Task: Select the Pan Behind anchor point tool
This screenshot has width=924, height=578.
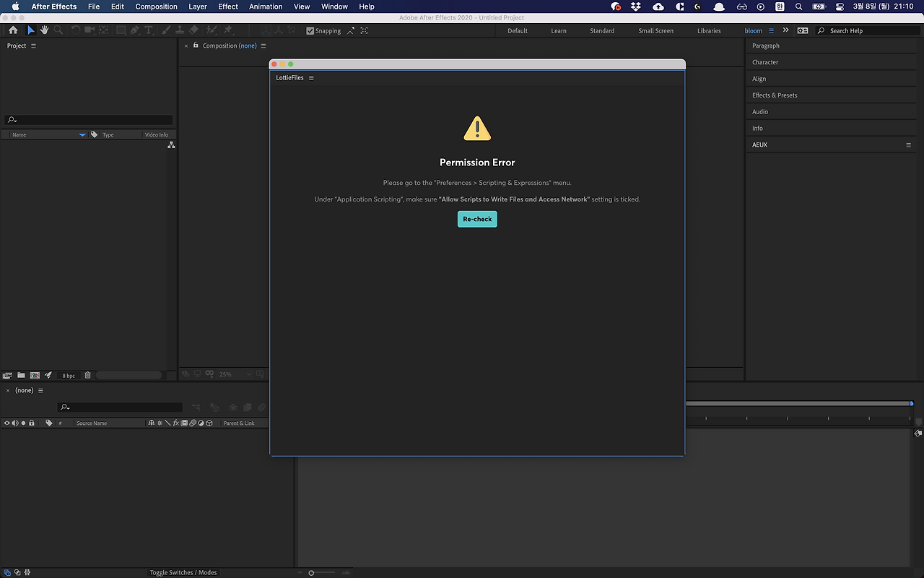Action: pos(104,30)
